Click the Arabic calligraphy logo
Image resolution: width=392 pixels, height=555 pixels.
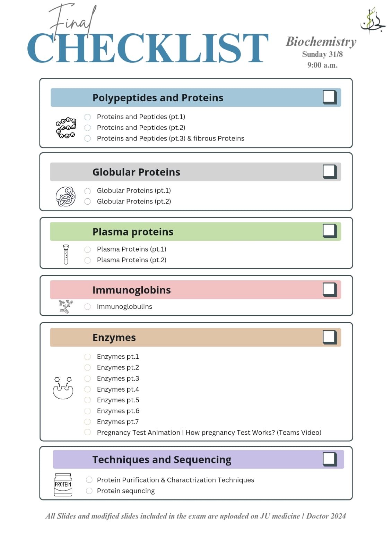point(373,20)
